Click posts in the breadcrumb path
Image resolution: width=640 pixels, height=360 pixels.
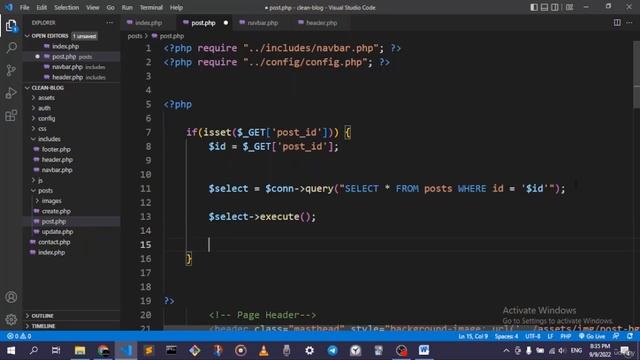135,36
